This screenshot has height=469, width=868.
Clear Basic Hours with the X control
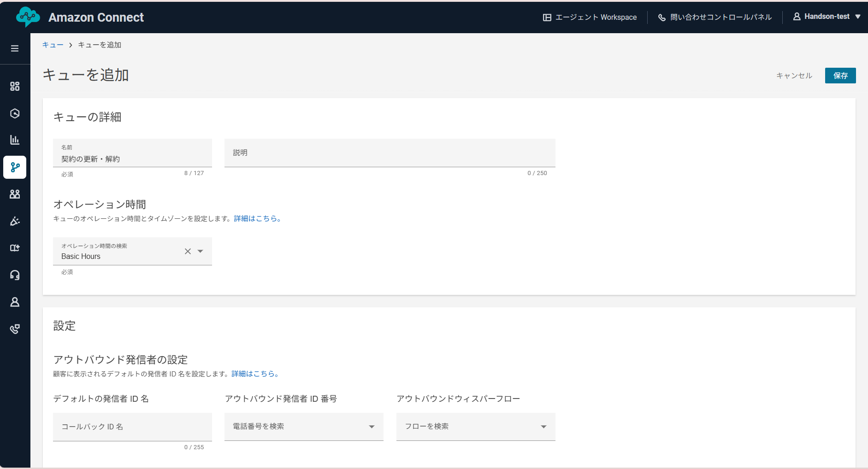tap(187, 251)
